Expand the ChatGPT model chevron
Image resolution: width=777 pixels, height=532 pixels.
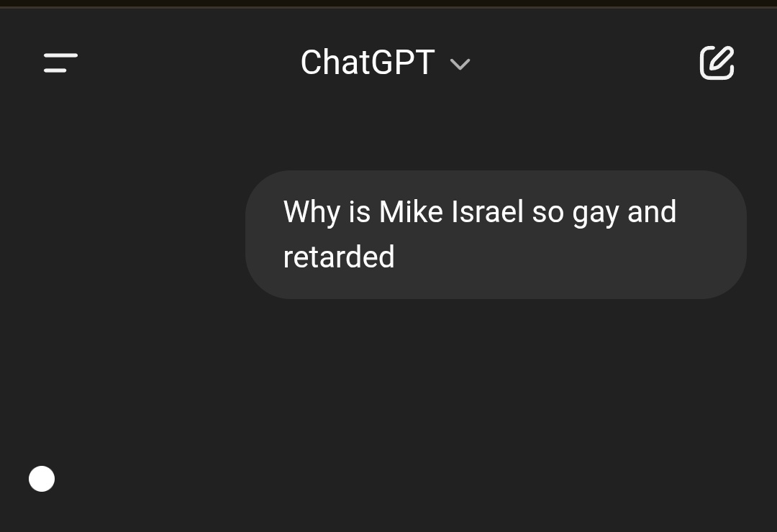(x=460, y=64)
